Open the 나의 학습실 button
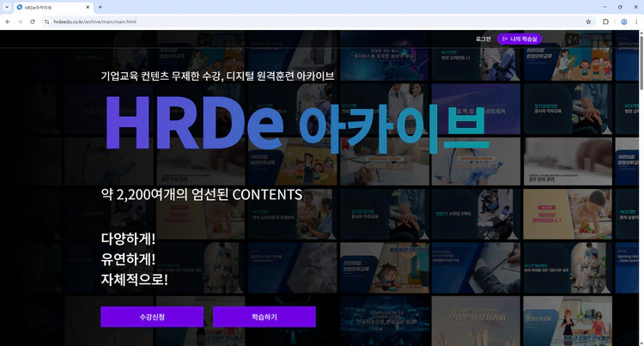The image size is (644, 346). pyautogui.click(x=520, y=39)
